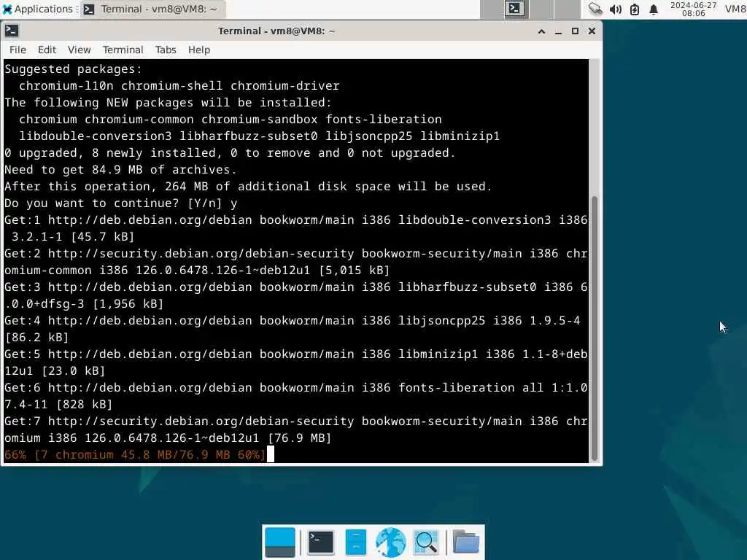Switch to the first workspace with the terminal
This screenshot has height=560, width=747.
coord(516,9)
